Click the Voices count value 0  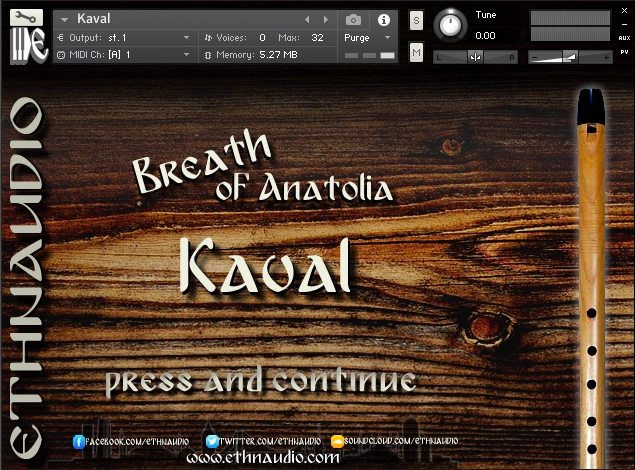[x=262, y=38]
